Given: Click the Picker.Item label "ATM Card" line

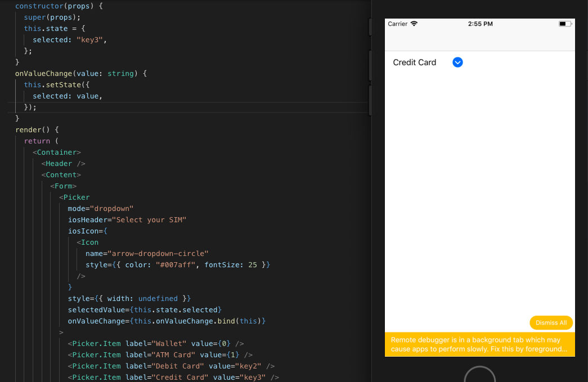Looking at the screenshot, I should pyautogui.click(x=160, y=354).
